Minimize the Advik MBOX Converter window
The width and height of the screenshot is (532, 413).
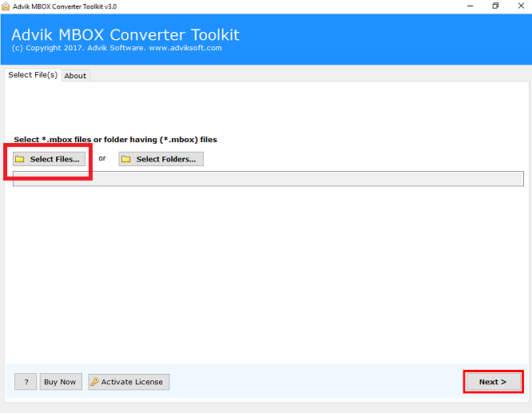click(470, 6)
